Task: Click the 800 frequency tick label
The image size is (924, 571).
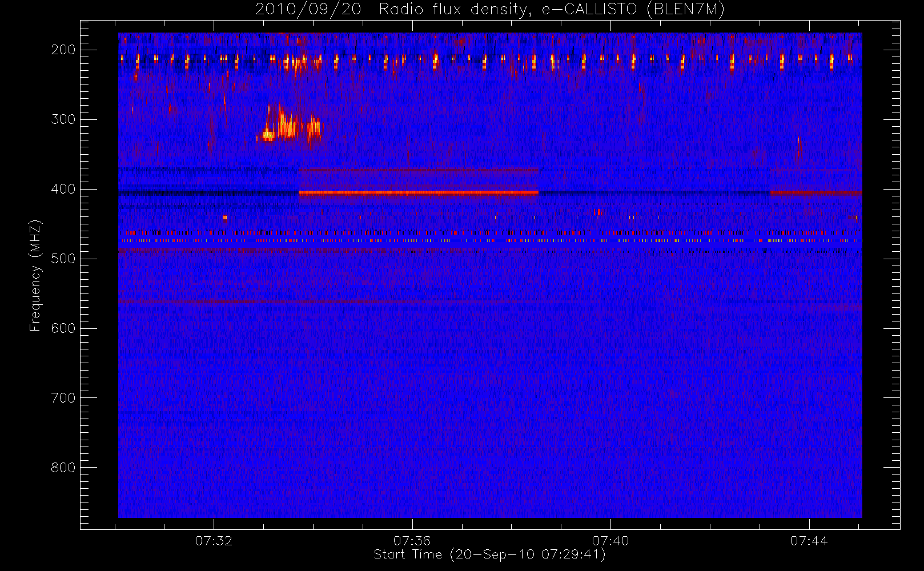Action: coord(63,468)
